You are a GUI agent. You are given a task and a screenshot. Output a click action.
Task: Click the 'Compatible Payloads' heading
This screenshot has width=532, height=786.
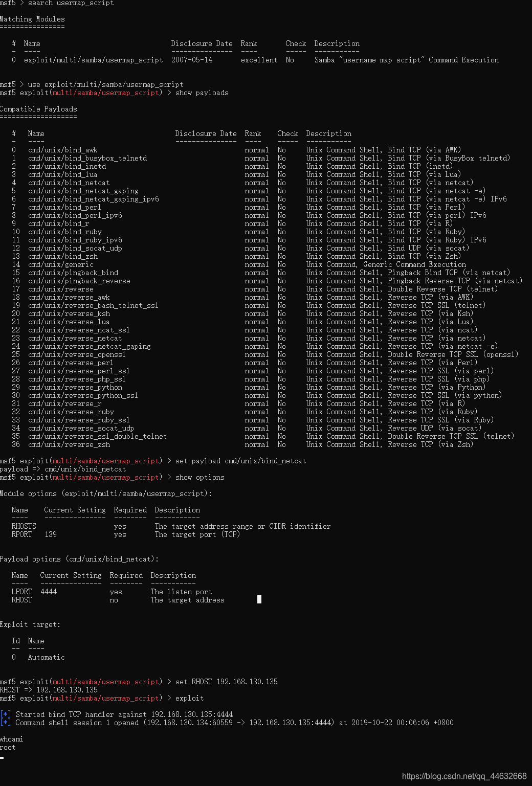(38, 109)
